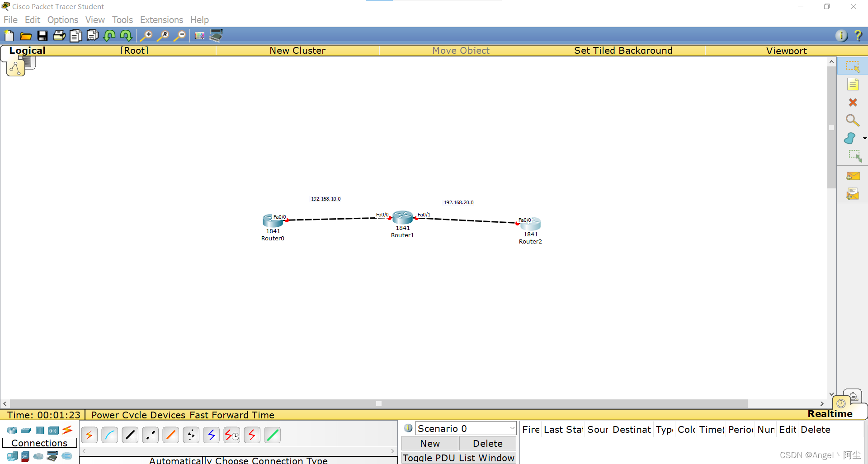This screenshot has height=464, width=868.
Task: Click the Zoom In magnifier
Action: tap(146, 36)
